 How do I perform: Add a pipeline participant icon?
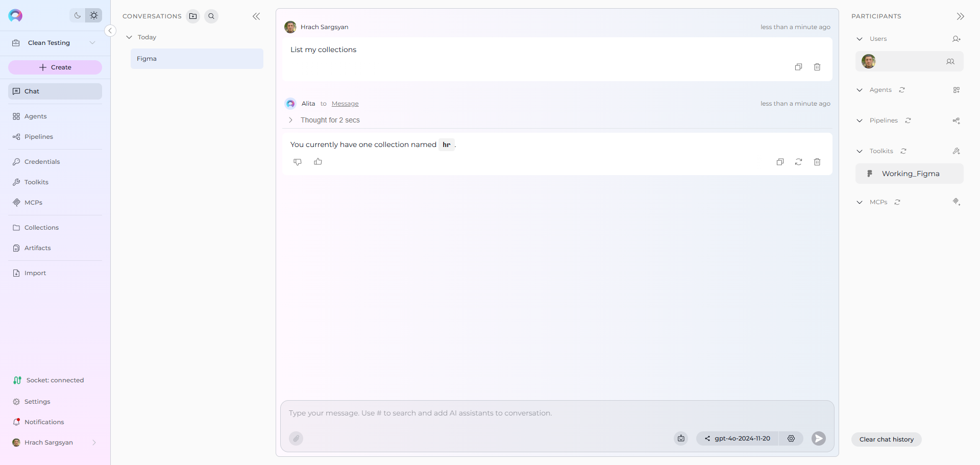957,120
